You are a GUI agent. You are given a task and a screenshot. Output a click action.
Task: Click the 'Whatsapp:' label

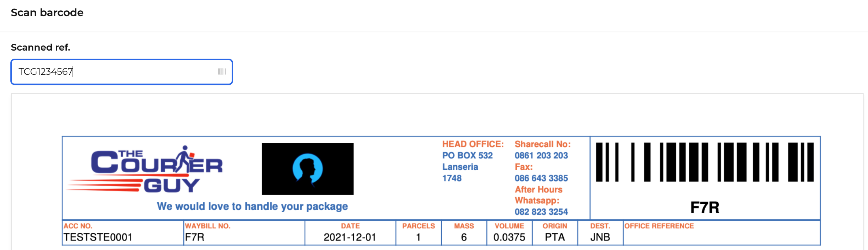(537, 201)
